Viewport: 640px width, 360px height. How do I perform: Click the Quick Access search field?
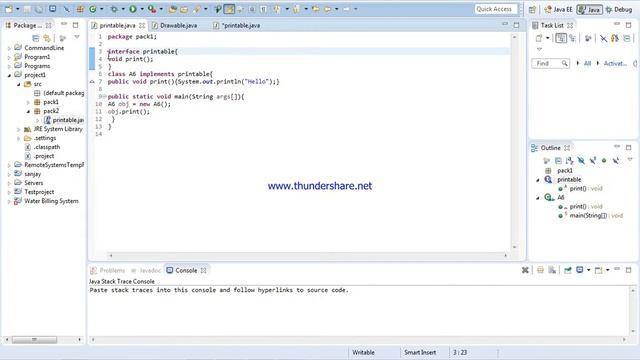click(496, 9)
